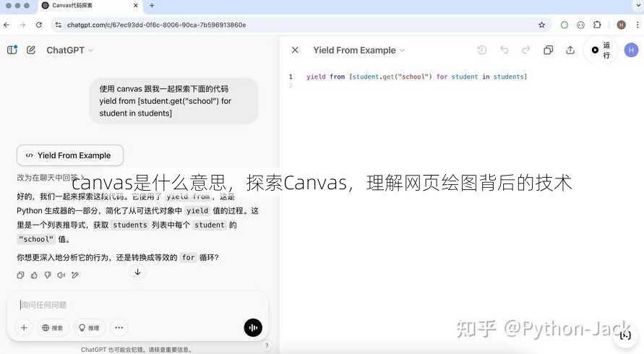Share the canvas with the upload icon
This screenshot has width=644, height=354.
tap(570, 50)
